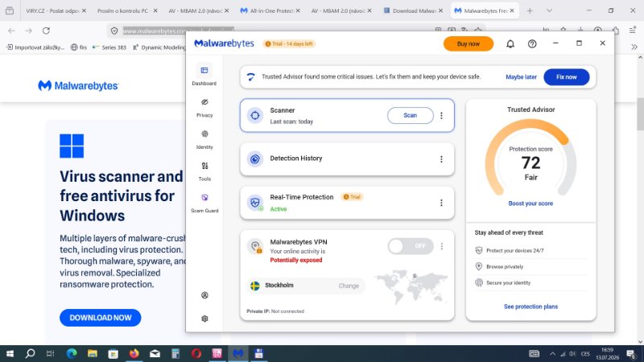Open the Dynamic Modeling bookmark
Viewport: 644px width, 362px height.
pos(159,47)
